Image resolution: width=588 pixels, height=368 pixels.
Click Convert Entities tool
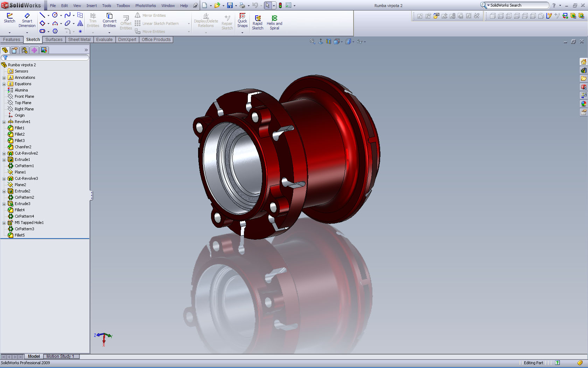[109, 20]
